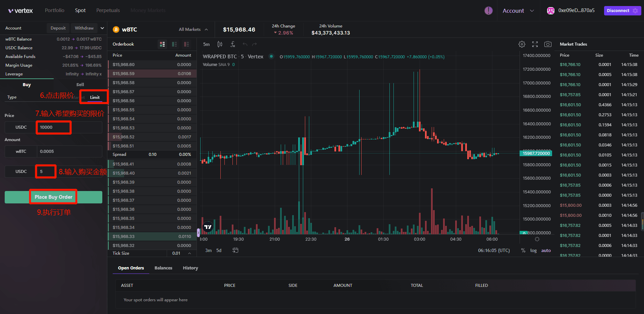644x314 pixels.
Task: Toggle percent scale on chart
Action: click(523, 250)
